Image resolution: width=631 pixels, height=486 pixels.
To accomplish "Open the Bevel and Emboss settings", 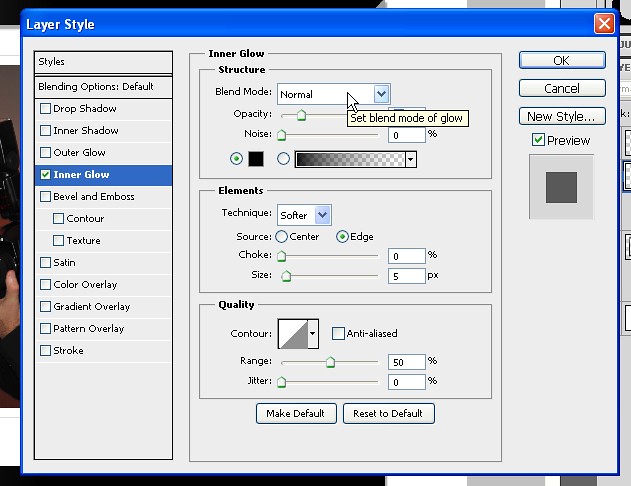I will (94, 197).
